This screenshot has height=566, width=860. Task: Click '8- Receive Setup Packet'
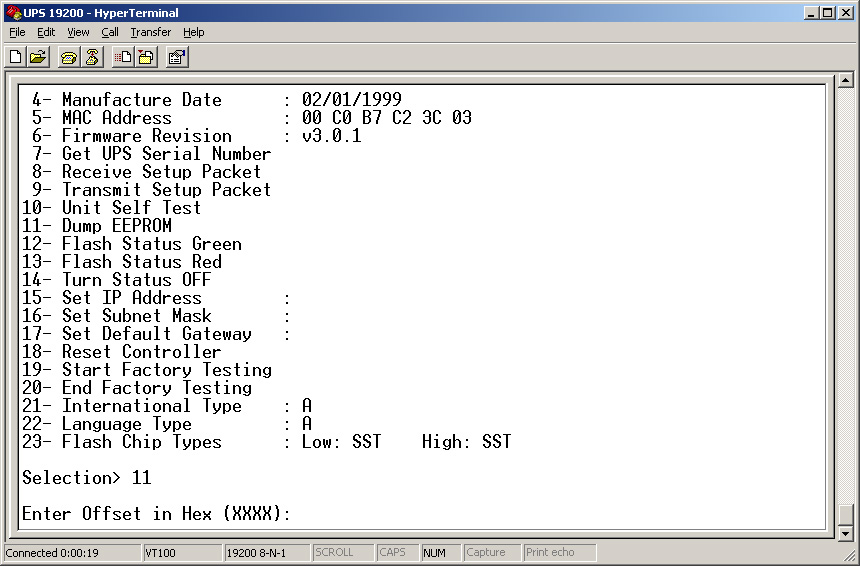[x=146, y=172]
